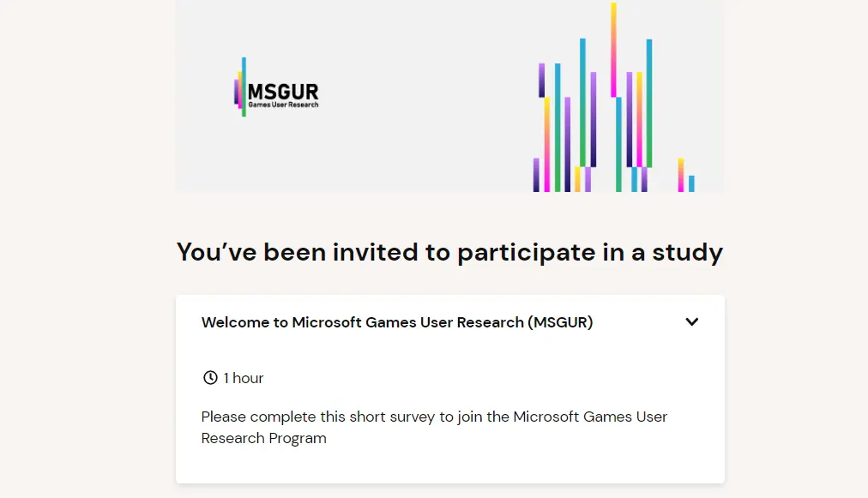Select the Welcome to Microsoft Games User Research title

pos(397,322)
